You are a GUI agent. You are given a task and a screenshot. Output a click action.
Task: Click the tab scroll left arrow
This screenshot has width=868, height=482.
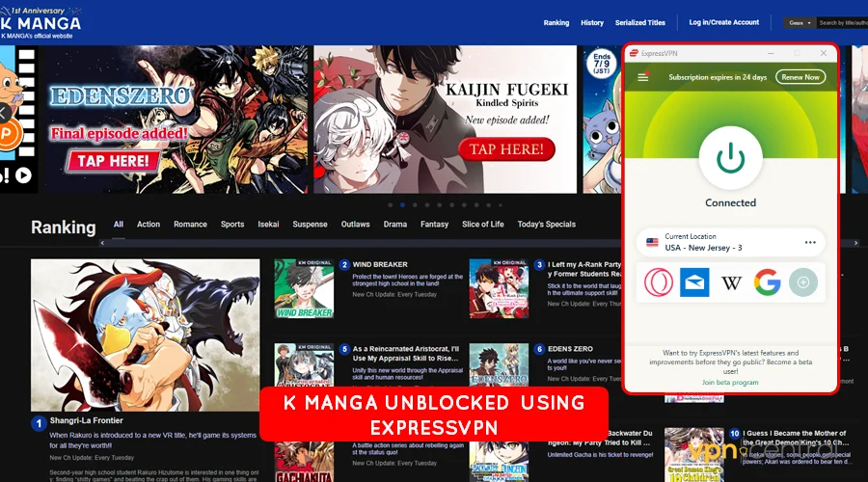(102, 243)
